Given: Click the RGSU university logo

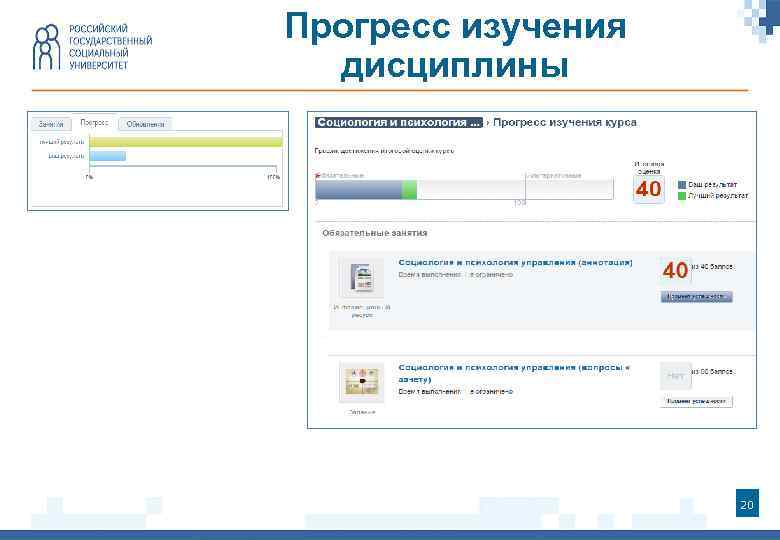Looking at the screenshot, I should point(92,47).
